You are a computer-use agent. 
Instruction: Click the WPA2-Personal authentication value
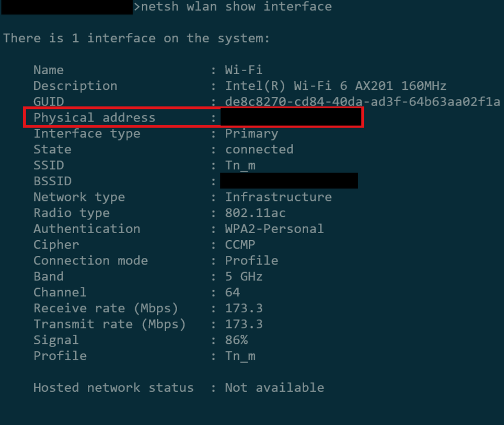click(x=274, y=229)
